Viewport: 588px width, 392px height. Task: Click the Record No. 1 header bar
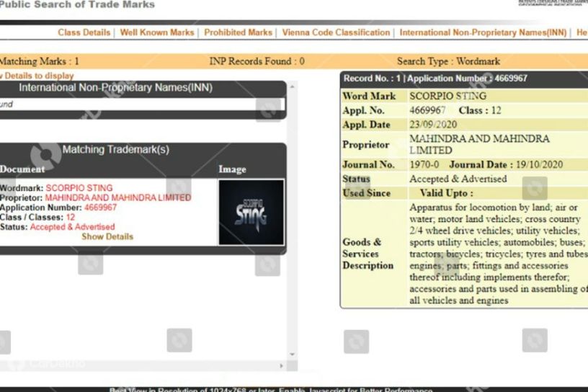point(464,79)
